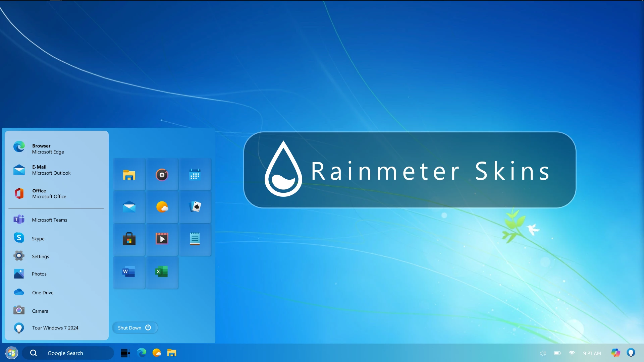Open Copilot from the system tray
Screen dimensions: 644x362
tap(616, 353)
